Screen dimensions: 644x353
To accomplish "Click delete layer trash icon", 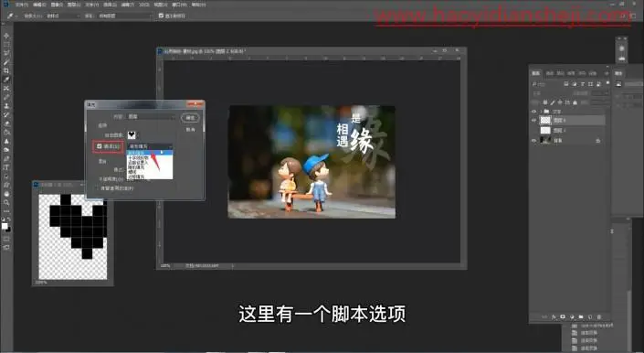I will [599, 316].
